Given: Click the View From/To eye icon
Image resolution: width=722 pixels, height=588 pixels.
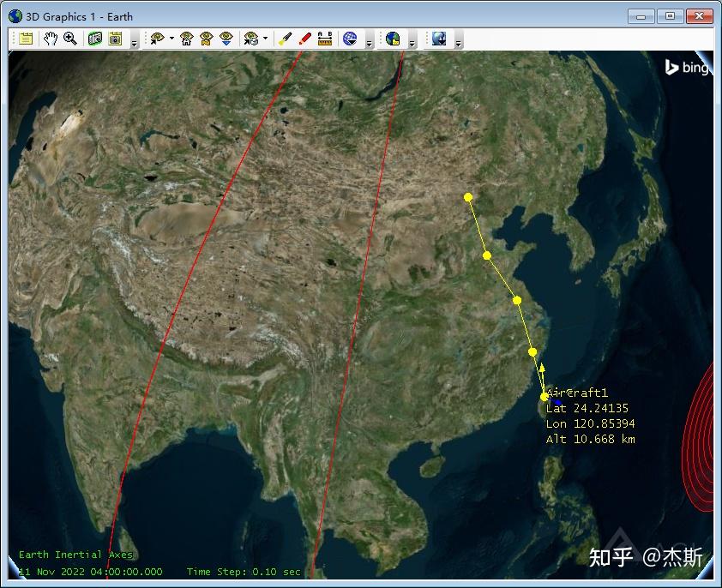Looking at the screenshot, I should (x=157, y=39).
